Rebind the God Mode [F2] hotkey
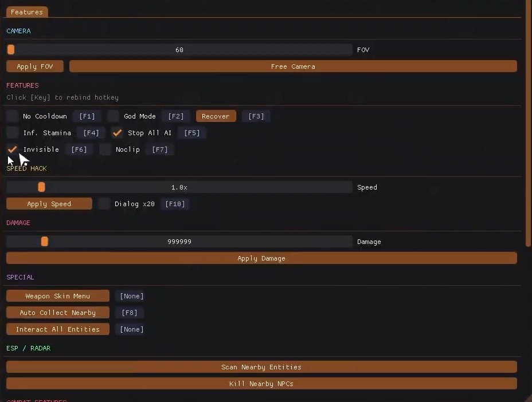This screenshot has height=402, width=532. 176,116
